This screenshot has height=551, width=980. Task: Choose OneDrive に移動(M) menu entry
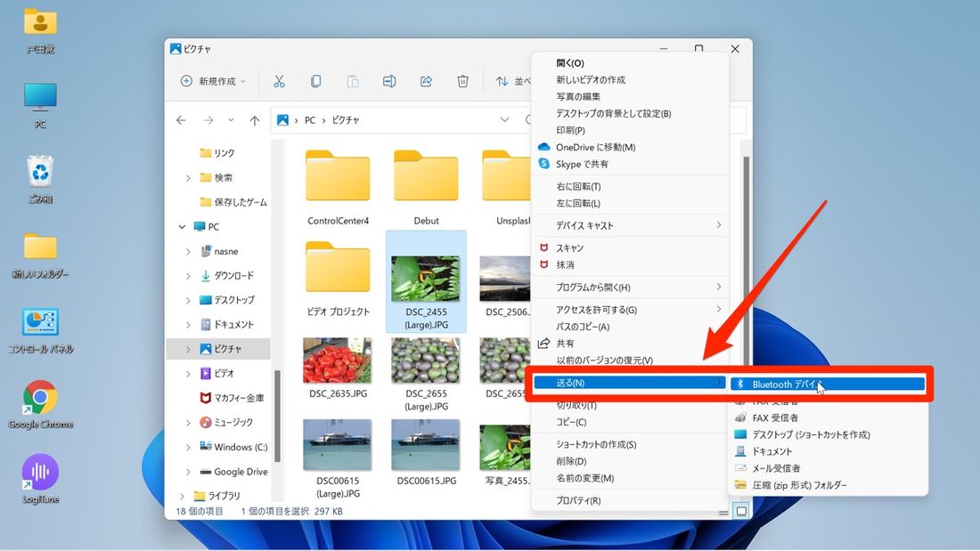[x=630, y=148]
